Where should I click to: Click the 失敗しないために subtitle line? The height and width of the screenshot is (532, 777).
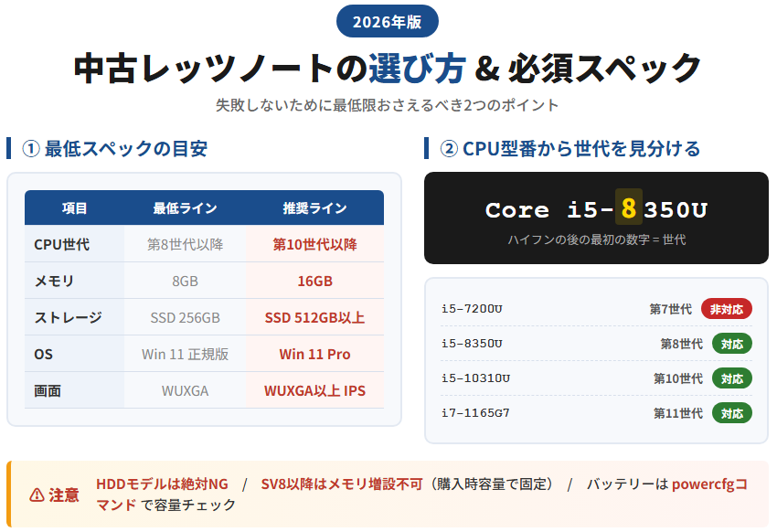click(387, 105)
